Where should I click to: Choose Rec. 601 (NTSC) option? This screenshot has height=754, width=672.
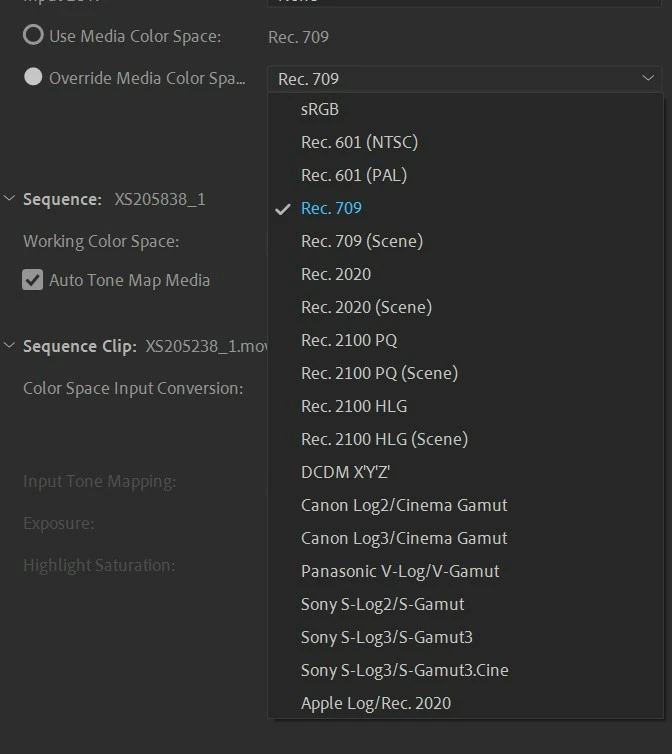click(465, 142)
